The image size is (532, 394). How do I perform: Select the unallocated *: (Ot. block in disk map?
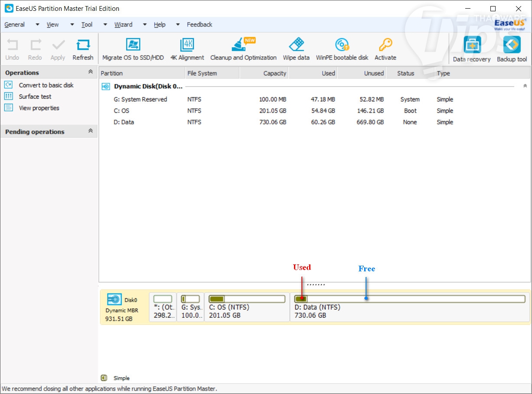pyautogui.click(x=163, y=307)
